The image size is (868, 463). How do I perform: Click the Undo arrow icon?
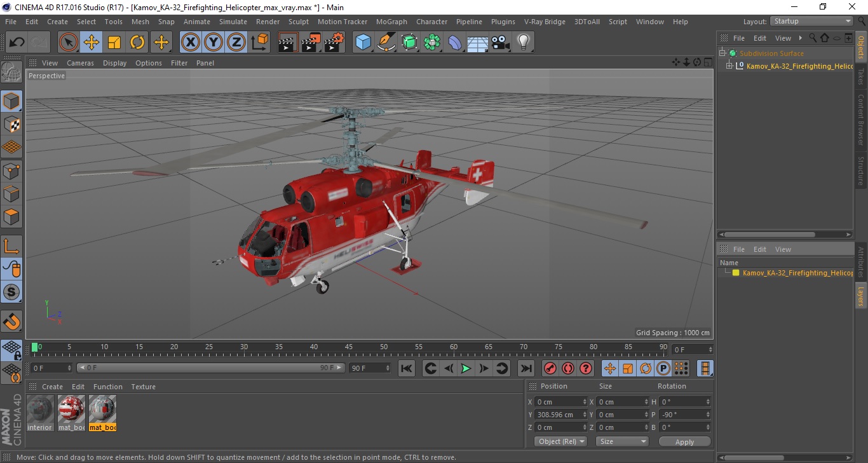point(17,43)
